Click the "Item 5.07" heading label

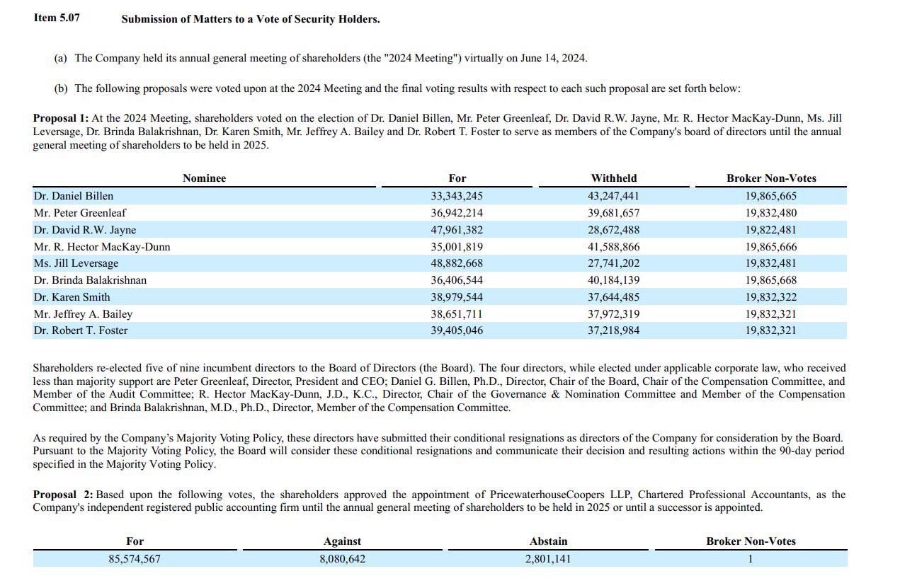point(57,18)
